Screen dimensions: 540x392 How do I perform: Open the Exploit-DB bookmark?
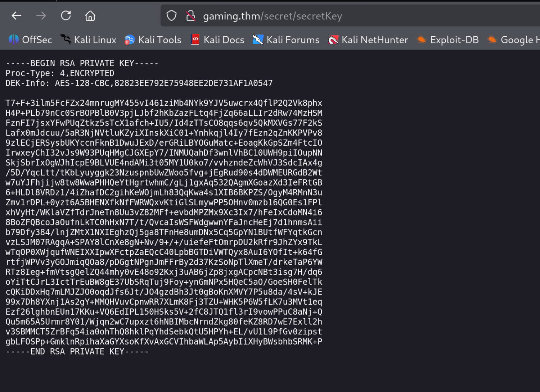(447, 40)
